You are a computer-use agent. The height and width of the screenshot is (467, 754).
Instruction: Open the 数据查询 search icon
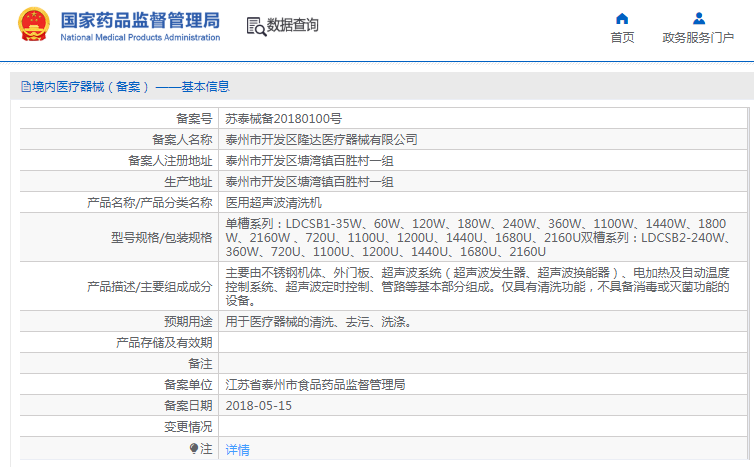pos(256,26)
